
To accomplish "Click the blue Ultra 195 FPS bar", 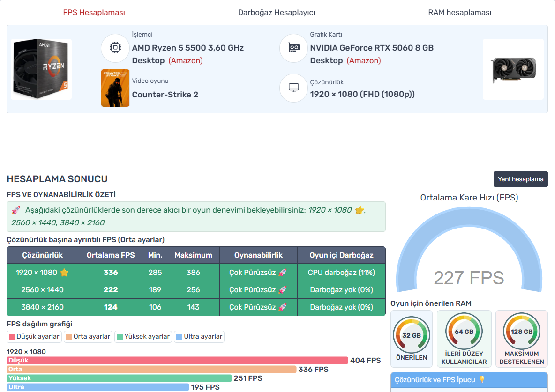I will click(x=97, y=387).
